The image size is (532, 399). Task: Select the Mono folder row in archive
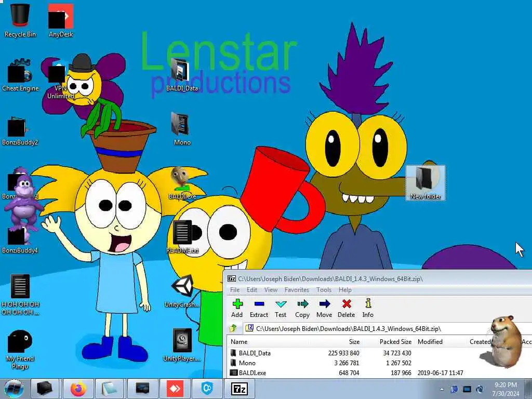click(380, 363)
